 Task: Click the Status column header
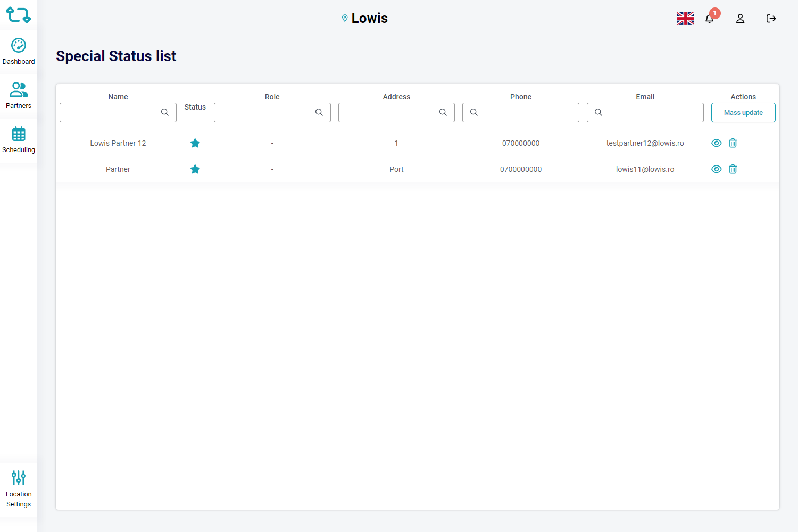195,107
